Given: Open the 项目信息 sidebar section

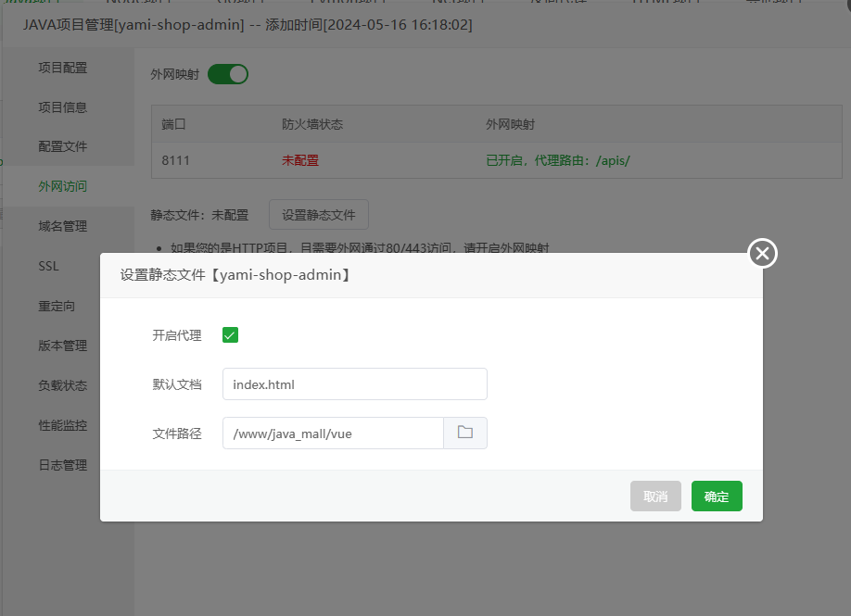Looking at the screenshot, I should [x=63, y=107].
